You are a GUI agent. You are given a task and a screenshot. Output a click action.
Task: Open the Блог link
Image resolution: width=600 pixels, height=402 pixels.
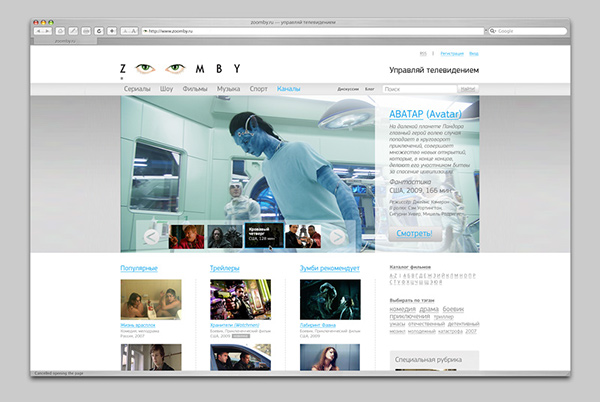(370, 89)
